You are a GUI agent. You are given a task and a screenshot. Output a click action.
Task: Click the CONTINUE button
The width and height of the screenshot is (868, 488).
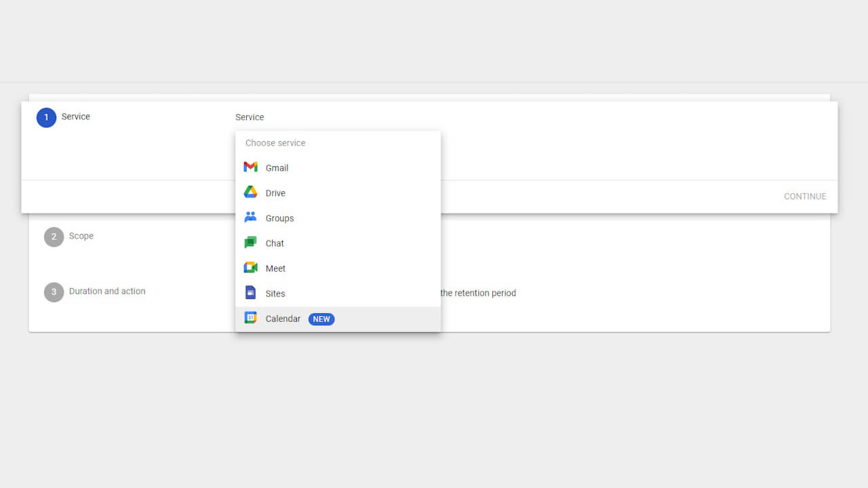pos(805,196)
